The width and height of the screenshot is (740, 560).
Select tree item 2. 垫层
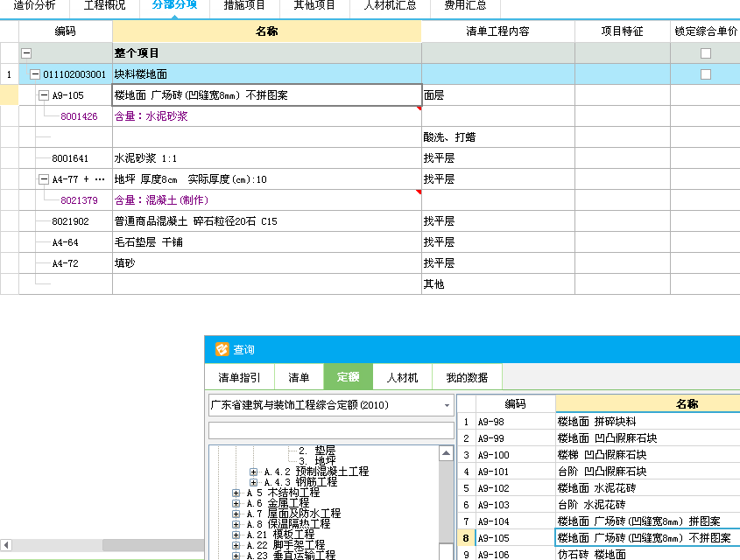tap(317, 450)
